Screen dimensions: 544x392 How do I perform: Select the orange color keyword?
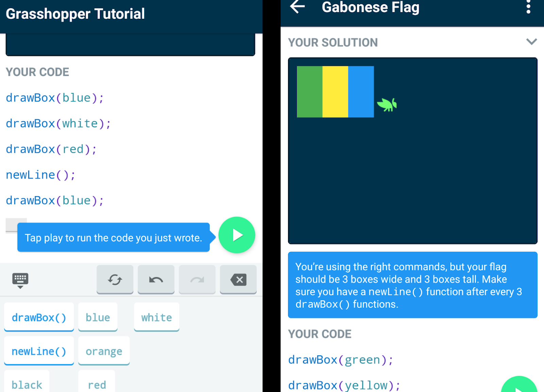(104, 351)
